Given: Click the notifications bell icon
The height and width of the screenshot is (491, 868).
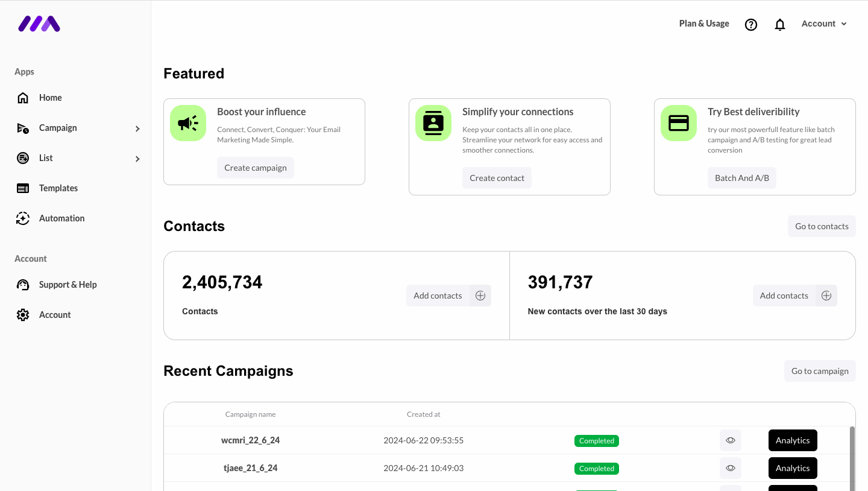Looking at the screenshot, I should point(779,24).
